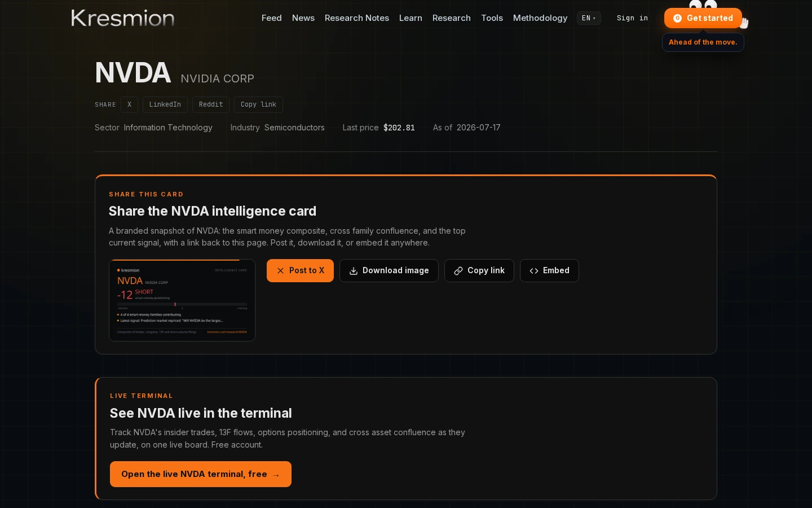Copy link from the header share row
Viewport: 812px width, 508px height.
tap(258, 104)
